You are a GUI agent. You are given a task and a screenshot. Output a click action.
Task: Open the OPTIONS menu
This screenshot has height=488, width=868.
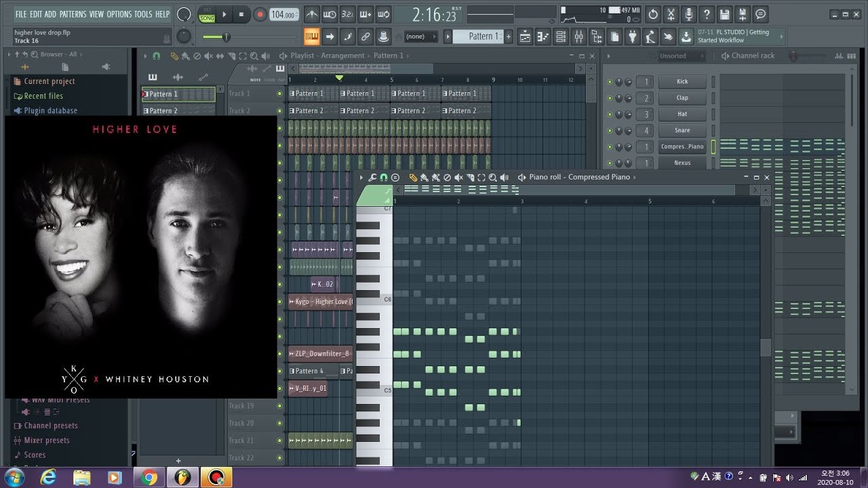[x=119, y=14]
